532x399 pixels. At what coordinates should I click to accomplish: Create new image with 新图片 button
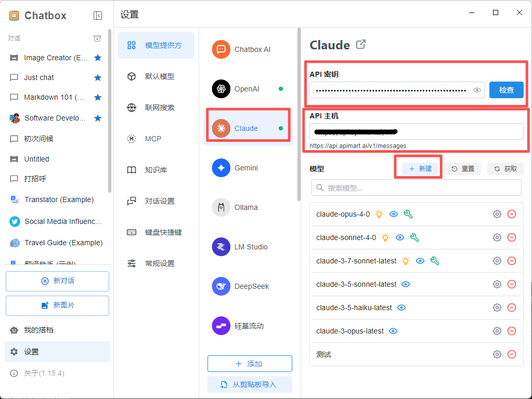(x=57, y=305)
